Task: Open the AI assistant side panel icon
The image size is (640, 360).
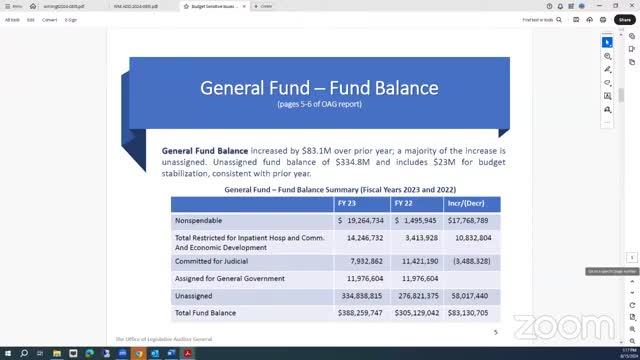Action: click(x=632, y=36)
